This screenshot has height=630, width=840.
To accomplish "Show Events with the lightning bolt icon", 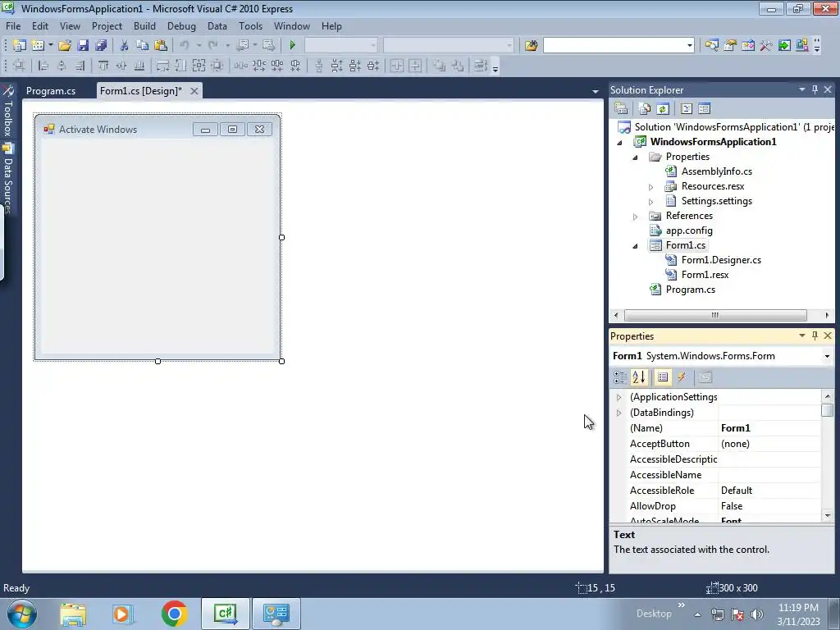I will [x=682, y=377].
